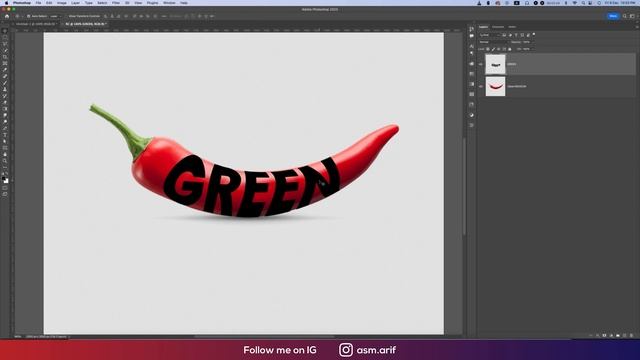Open the Layers panel flyout menu
The height and width of the screenshot is (360, 640).
click(636, 27)
